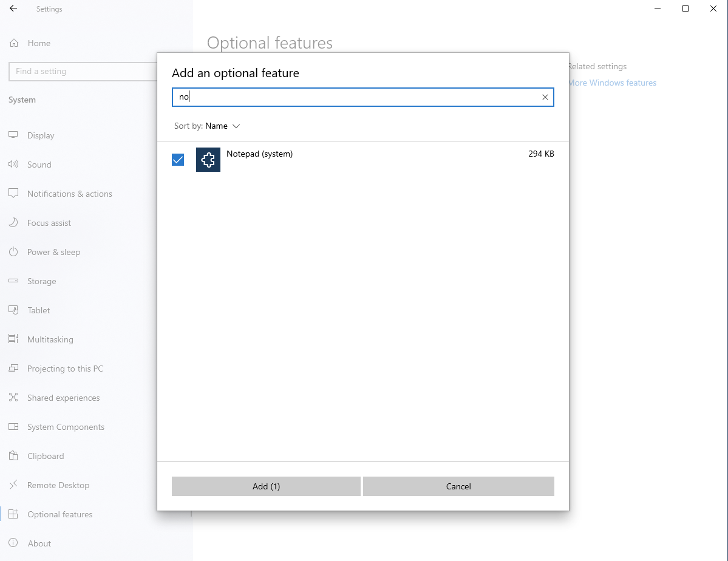This screenshot has height=561, width=728.
Task: Open the Storage settings page
Action: tap(42, 282)
